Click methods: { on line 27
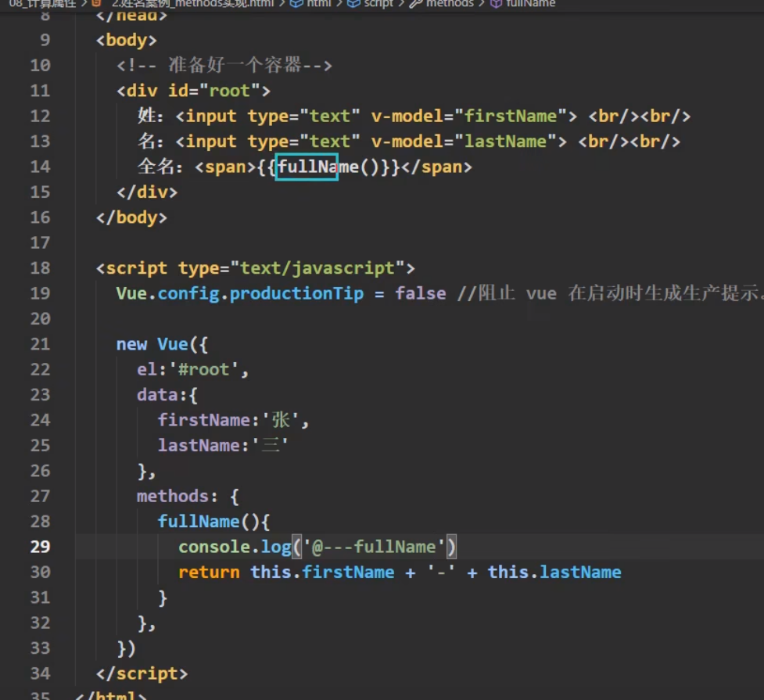This screenshot has width=764, height=700. click(188, 496)
